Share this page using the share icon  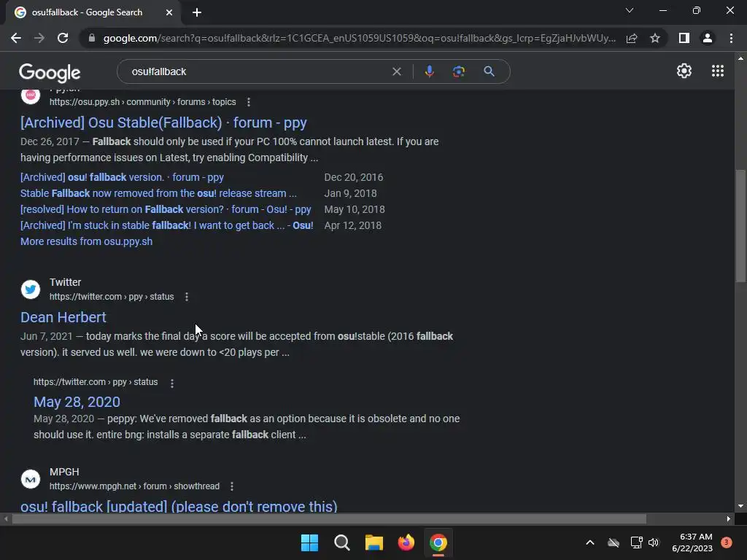(632, 38)
